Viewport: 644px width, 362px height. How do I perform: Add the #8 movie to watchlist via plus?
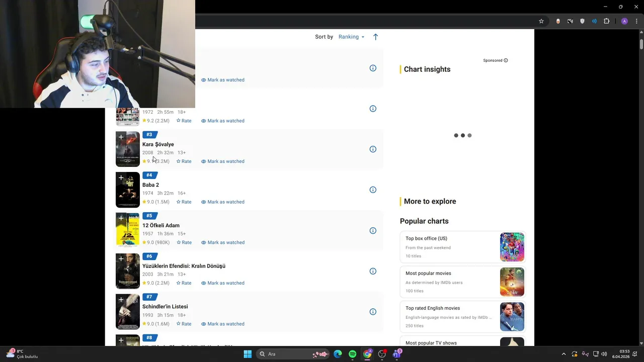point(121,340)
